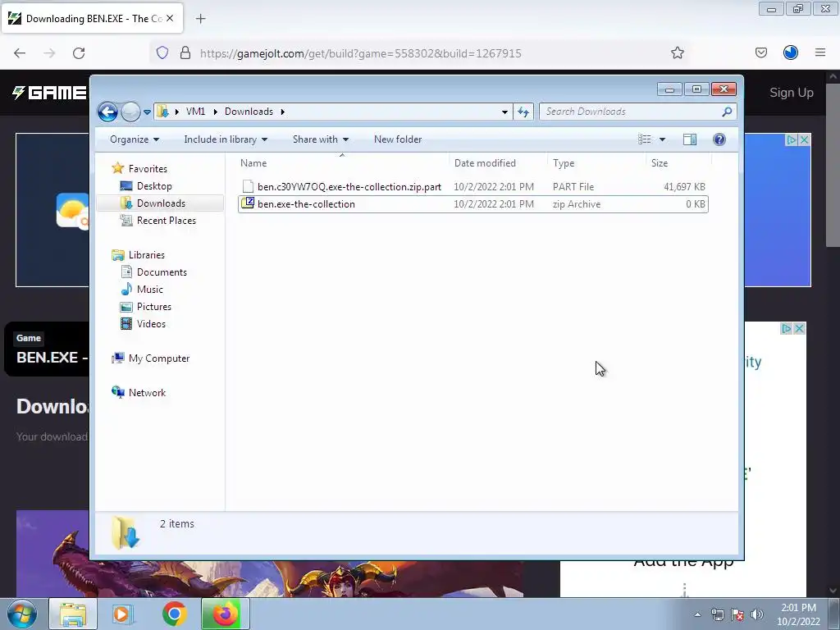Image resolution: width=840 pixels, height=630 pixels.
Task: Click VM1 in the address breadcrumb
Action: pos(195,112)
